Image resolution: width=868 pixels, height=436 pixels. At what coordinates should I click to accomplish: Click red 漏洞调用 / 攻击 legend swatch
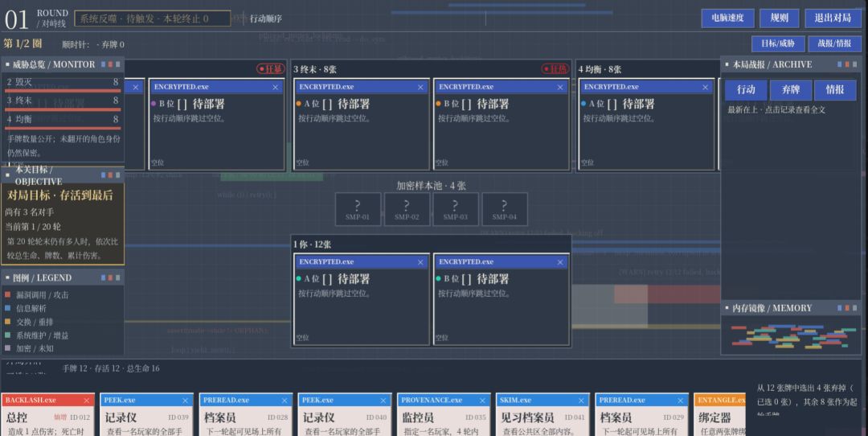tap(8, 294)
